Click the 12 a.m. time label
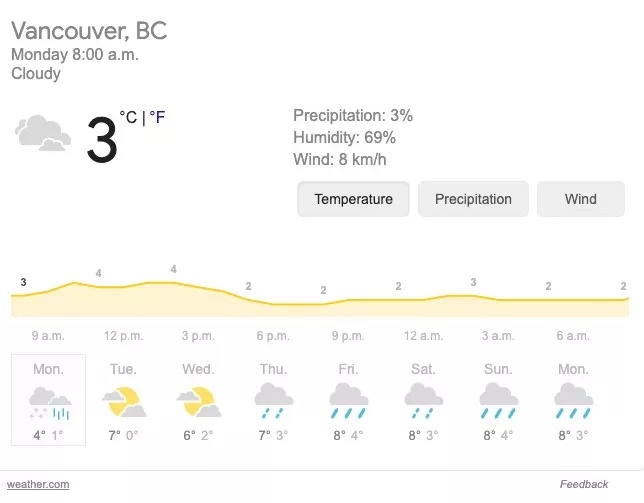This screenshot has width=644, height=503. [x=423, y=336]
